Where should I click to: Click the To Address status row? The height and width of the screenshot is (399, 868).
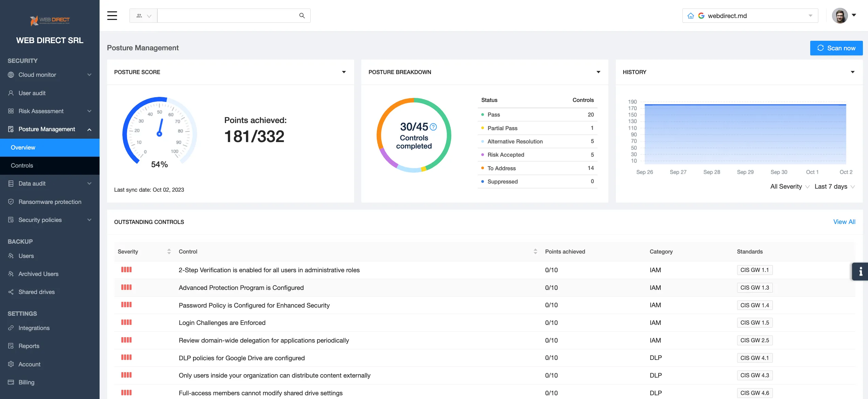(537, 168)
